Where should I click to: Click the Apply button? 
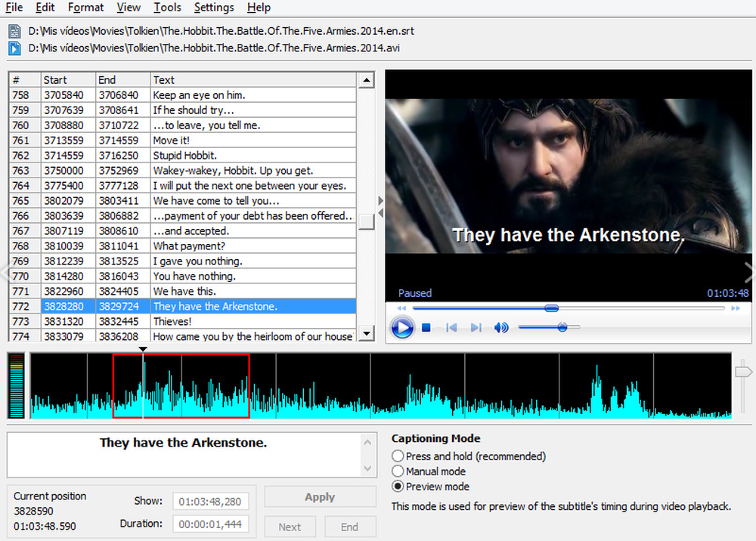(320, 496)
